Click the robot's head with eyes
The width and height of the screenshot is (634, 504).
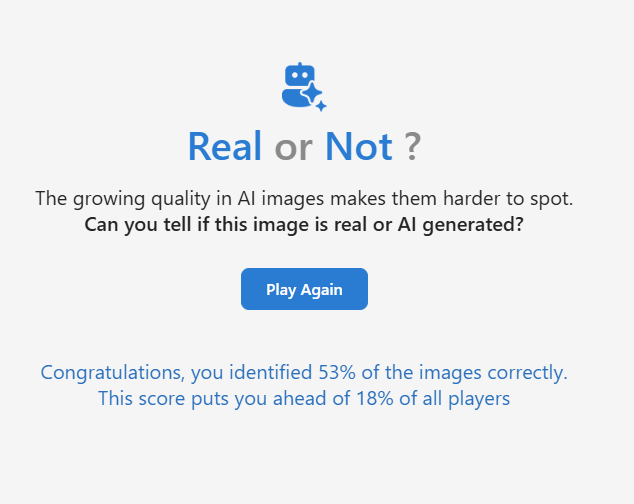pyautogui.click(x=300, y=75)
